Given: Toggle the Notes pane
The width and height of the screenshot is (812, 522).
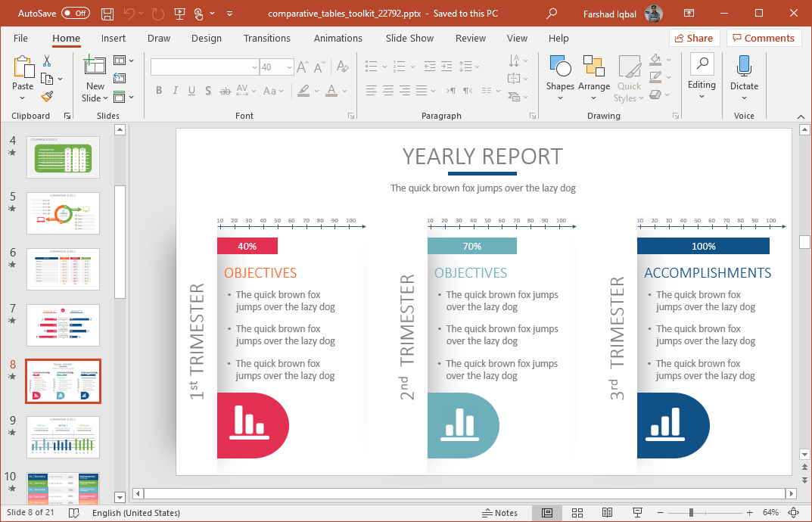Looking at the screenshot, I should pyautogui.click(x=499, y=513).
